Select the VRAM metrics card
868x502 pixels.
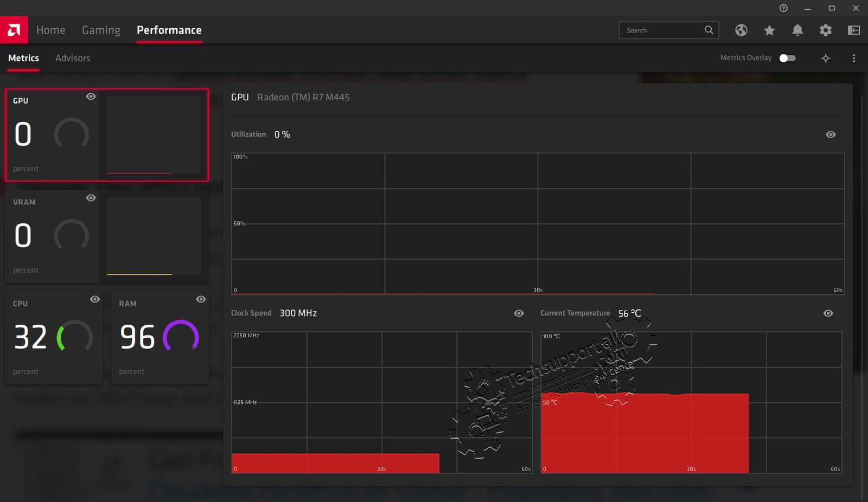(x=107, y=236)
